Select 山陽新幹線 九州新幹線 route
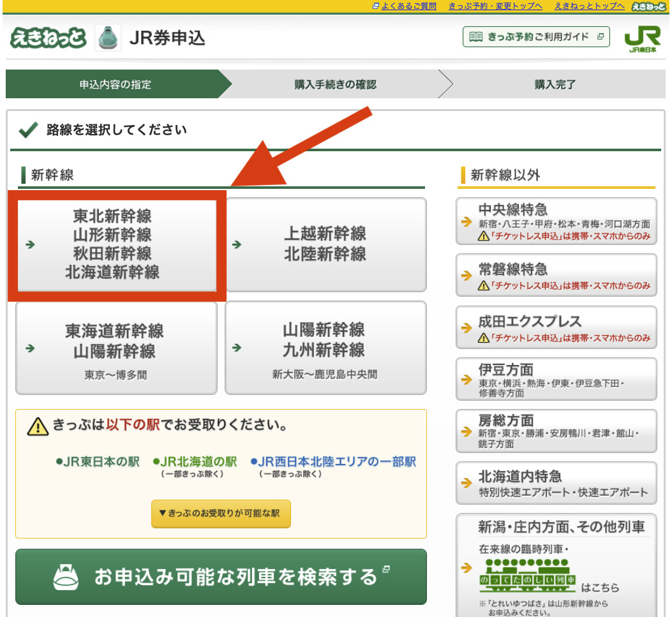Screen dimensions: 672x617 tap(325, 348)
